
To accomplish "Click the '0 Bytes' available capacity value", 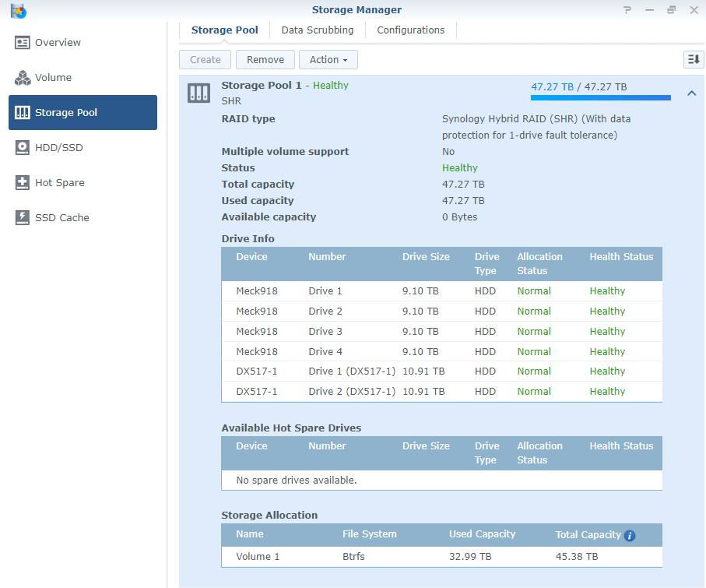I will tap(460, 217).
